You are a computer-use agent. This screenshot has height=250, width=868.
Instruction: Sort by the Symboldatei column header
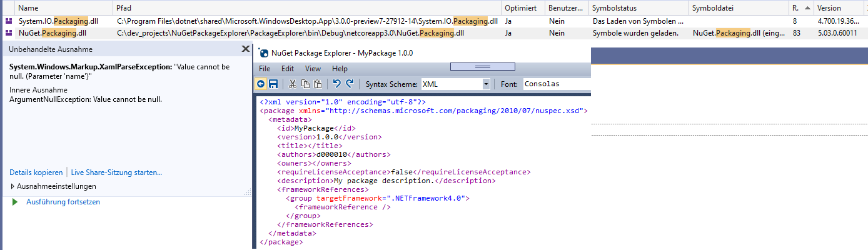click(x=739, y=8)
